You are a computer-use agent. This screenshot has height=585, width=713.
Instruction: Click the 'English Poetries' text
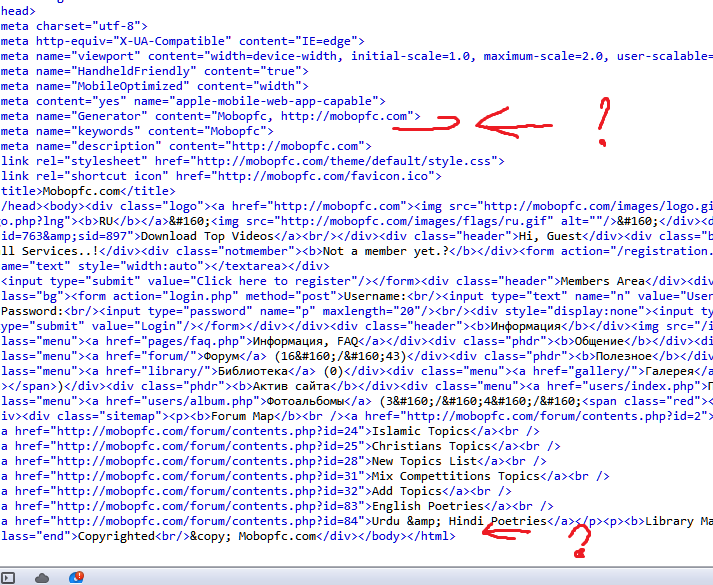427,506
